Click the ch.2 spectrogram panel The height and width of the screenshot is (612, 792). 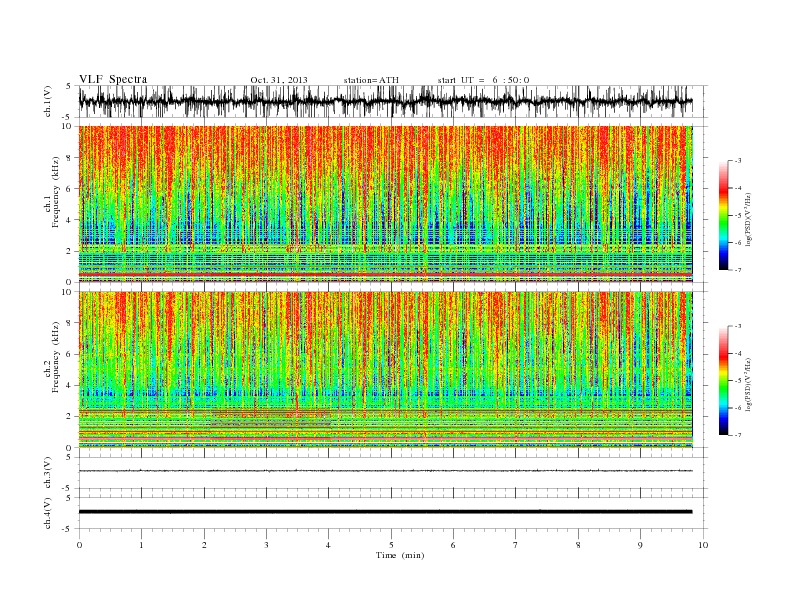click(x=386, y=369)
